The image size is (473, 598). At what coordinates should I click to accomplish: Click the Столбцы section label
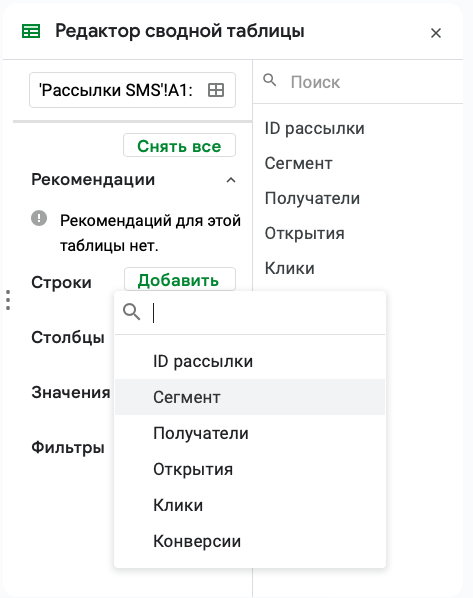coord(68,337)
